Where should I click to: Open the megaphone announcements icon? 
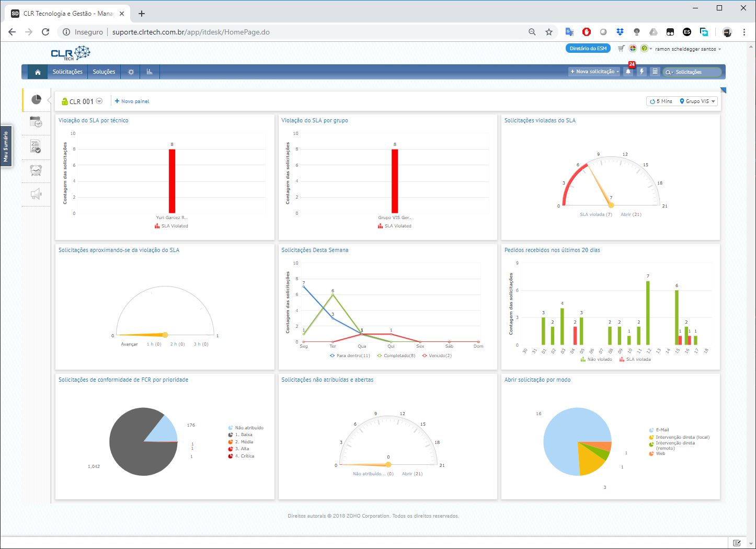coord(36,195)
